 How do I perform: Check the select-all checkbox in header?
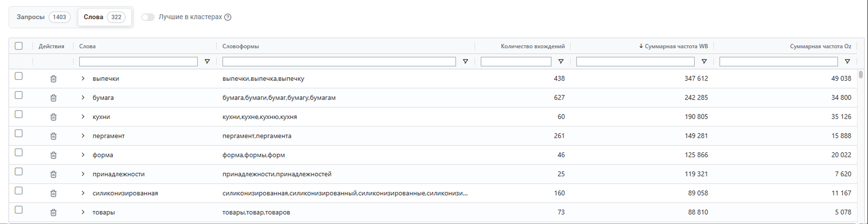click(19, 46)
